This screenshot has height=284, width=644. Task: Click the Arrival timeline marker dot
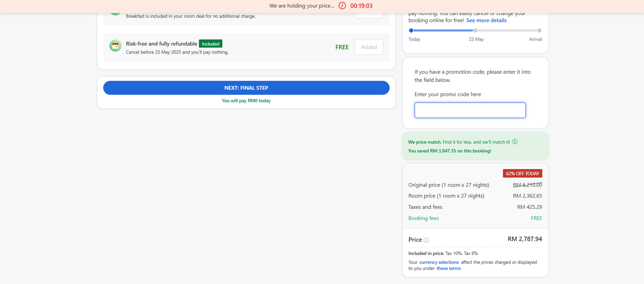click(540, 31)
